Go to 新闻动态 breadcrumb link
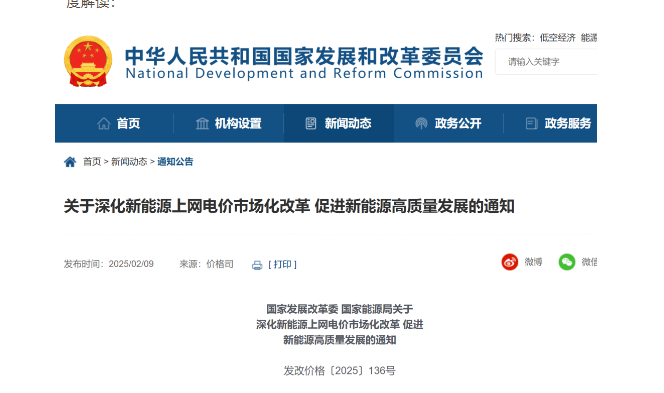664x393 pixels. click(x=129, y=162)
